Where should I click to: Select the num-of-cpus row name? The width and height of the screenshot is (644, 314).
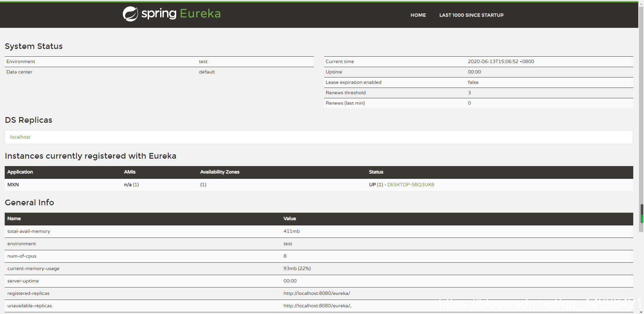pos(22,256)
